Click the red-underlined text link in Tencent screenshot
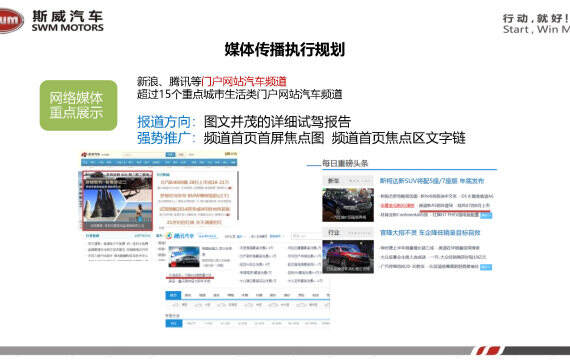The width and height of the screenshot is (570, 360). (x=190, y=275)
